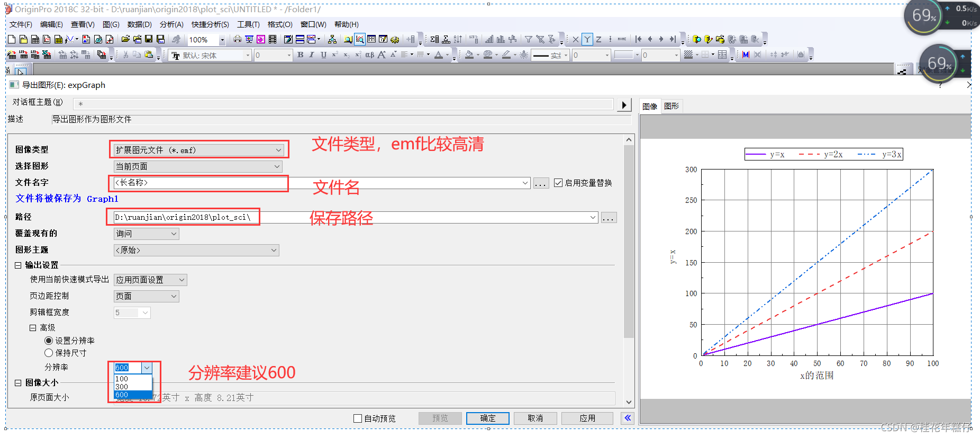
Task: Click the Italic formatting icon
Action: tap(312, 55)
